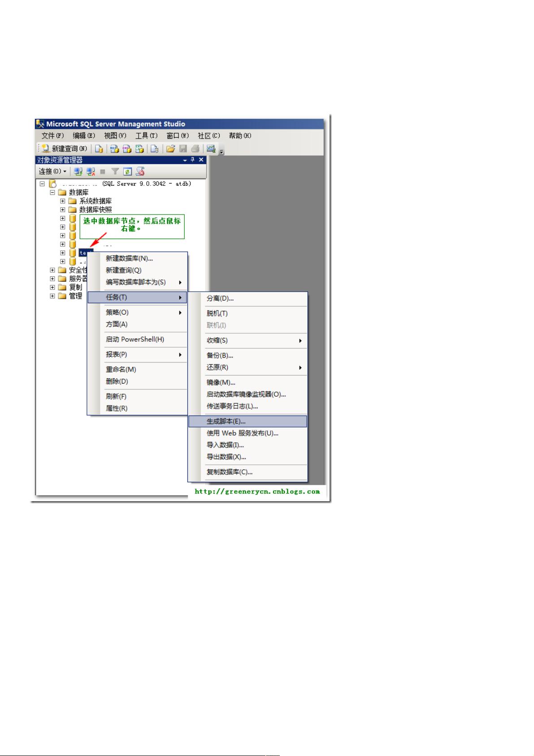Choose 备份(B)... in tasks submenu
Image resolution: width=534 pixels, height=756 pixels.
pyautogui.click(x=247, y=356)
